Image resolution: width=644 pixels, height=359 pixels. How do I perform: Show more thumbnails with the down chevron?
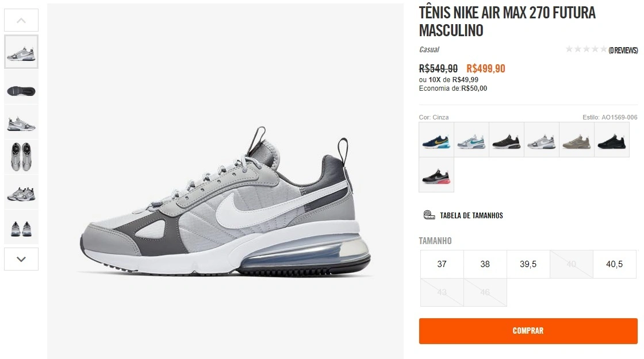21,259
